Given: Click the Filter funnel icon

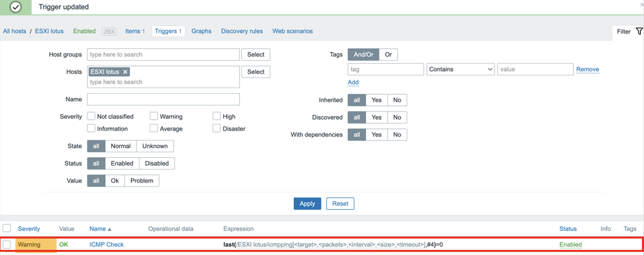Looking at the screenshot, I should [639, 31].
